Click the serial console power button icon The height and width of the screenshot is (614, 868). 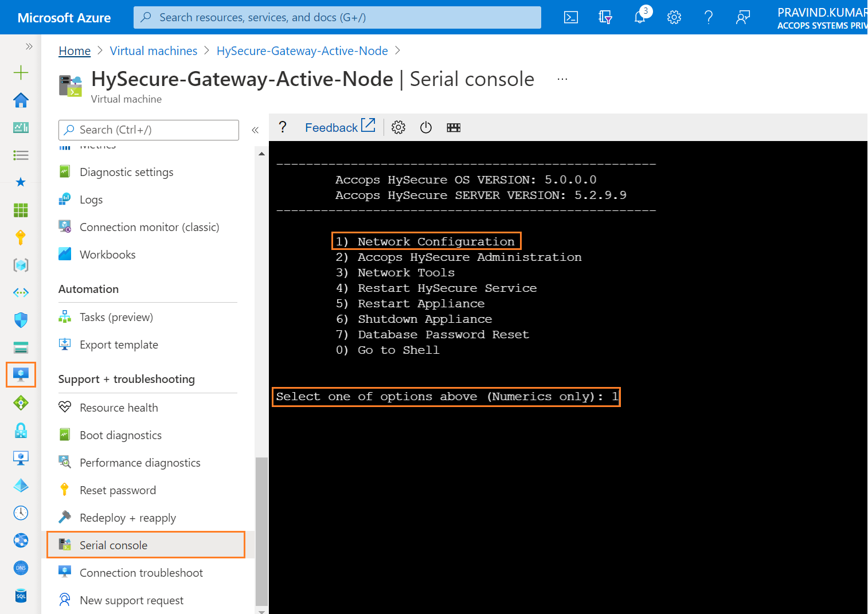pos(426,127)
